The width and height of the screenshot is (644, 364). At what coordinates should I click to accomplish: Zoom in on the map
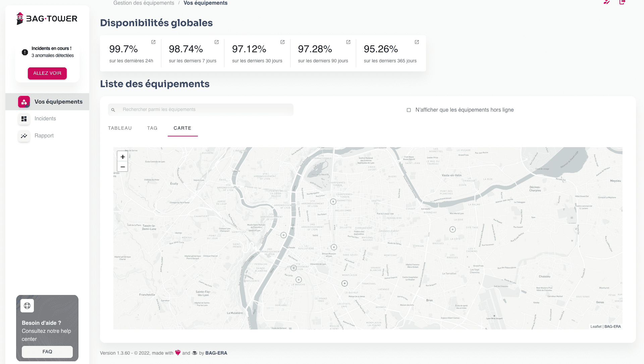[x=122, y=157]
